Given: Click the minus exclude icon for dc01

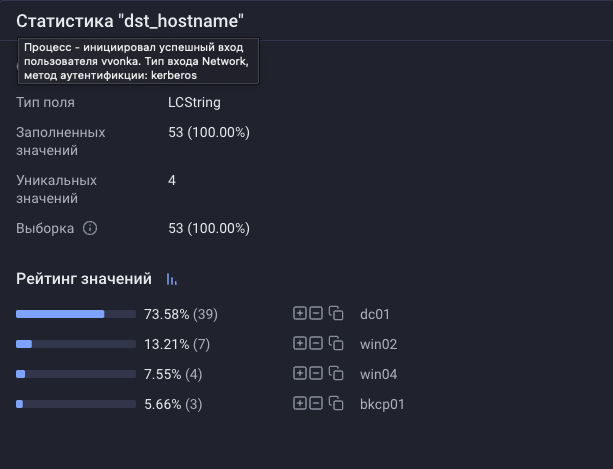Looking at the screenshot, I should click(315, 314).
